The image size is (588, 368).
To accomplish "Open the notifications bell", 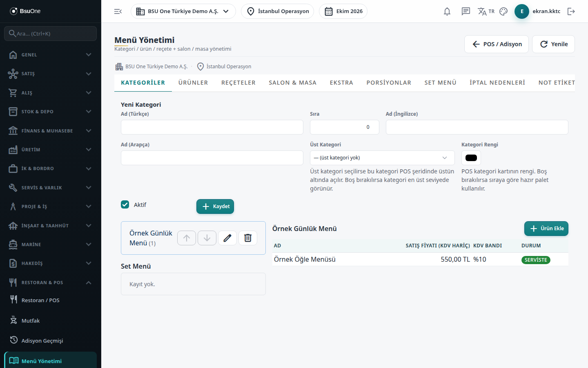I will coord(447,11).
